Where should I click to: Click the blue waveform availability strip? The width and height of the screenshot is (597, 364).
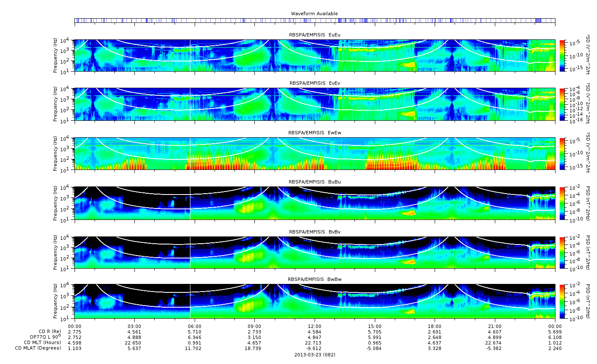tap(314, 20)
